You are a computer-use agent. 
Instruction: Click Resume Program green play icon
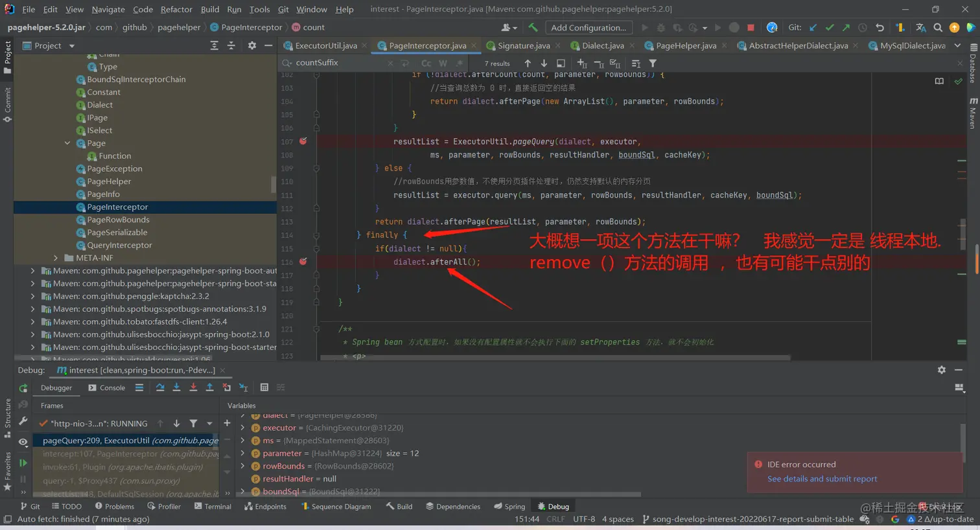[x=23, y=463]
